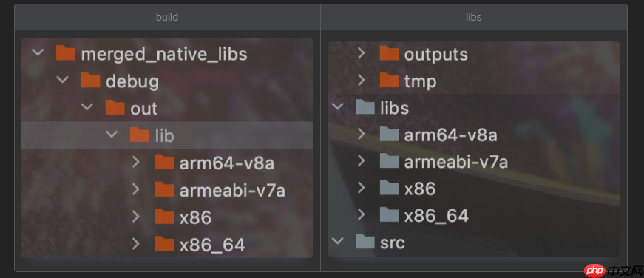Select the libs column header

point(473,17)
